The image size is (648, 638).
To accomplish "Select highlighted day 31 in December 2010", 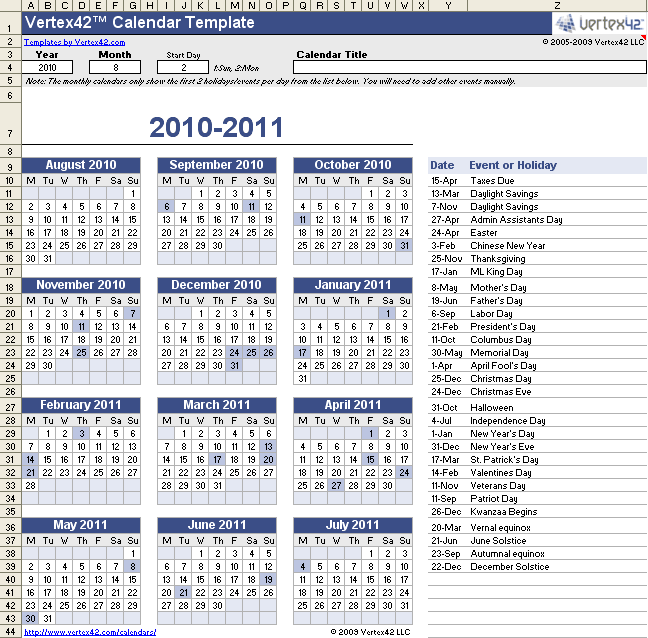I will (x=234, y=366).
